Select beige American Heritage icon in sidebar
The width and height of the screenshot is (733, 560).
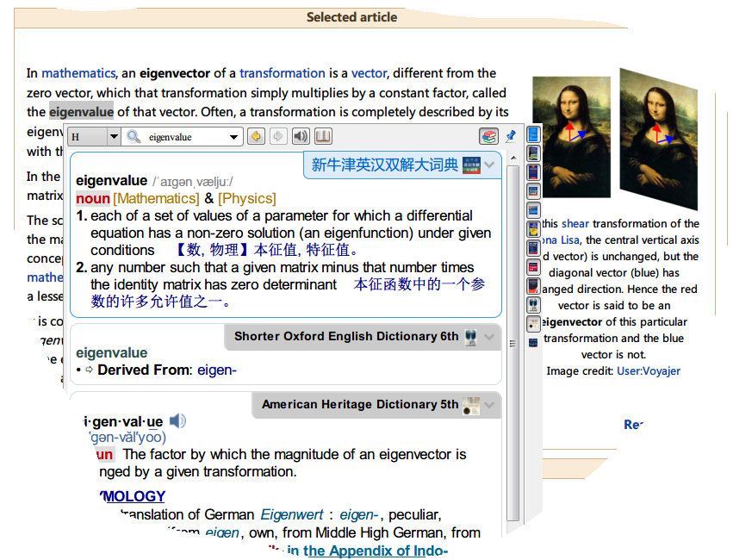(533, 323)
